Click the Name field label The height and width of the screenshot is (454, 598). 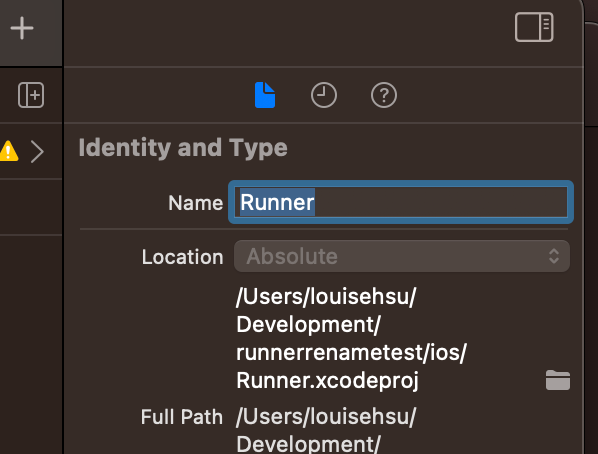[196, 203]
